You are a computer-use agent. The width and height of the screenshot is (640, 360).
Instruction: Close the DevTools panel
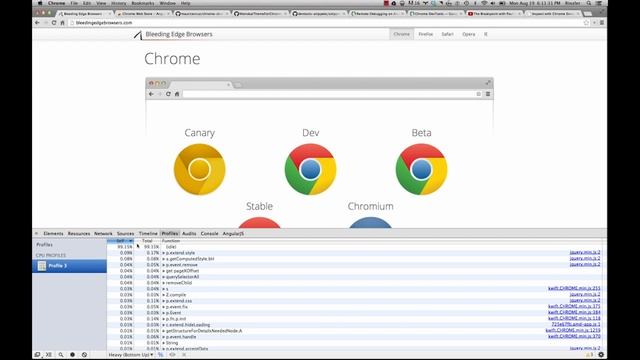coord(36,233)
